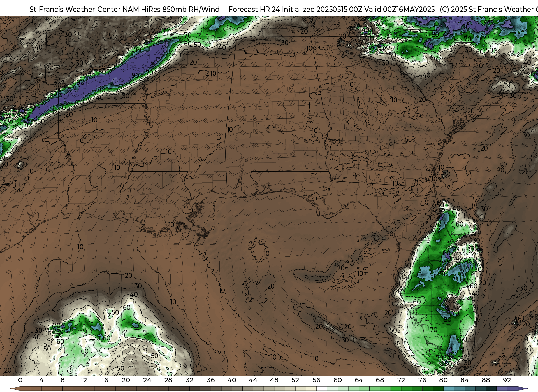Screen dimensions: 538x392
Task: Click the color bar label "0"
Action: pos(20,380)
